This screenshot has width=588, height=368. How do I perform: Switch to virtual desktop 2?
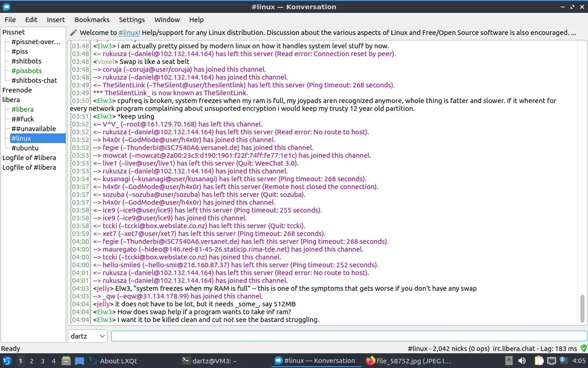pyautogui.click(x=31, y=361)
